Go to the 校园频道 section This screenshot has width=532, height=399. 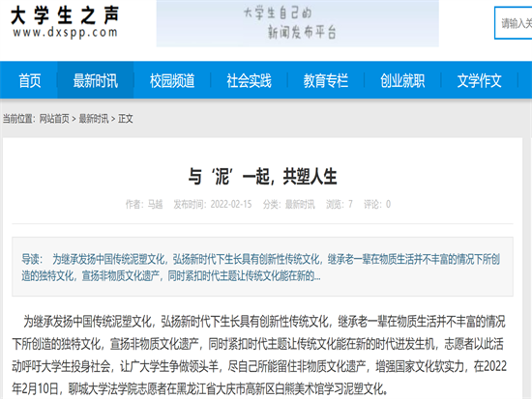(172, 81)
